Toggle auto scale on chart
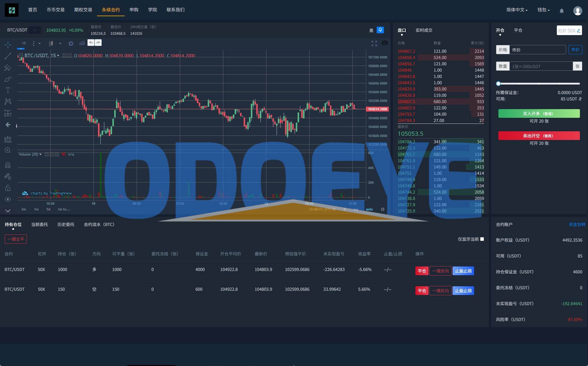The height and width of the screenshot is (366, 588). coord(369,209)
